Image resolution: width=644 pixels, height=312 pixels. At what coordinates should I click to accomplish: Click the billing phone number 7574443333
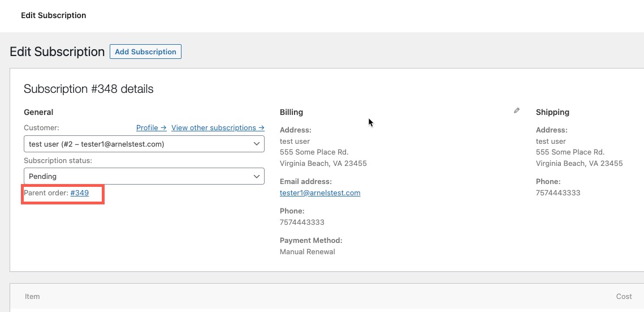pyautogui.click(x=302, y=223)
